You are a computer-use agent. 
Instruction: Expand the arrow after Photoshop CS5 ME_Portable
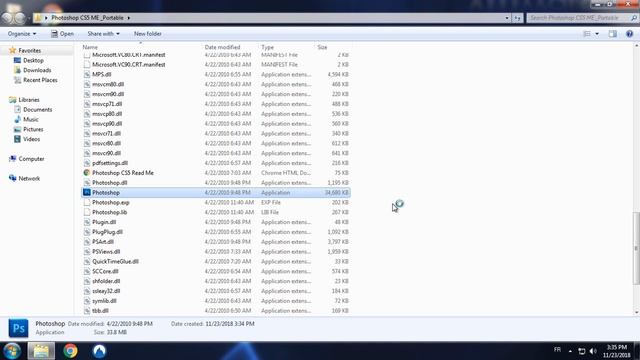[x=129, y=18]
